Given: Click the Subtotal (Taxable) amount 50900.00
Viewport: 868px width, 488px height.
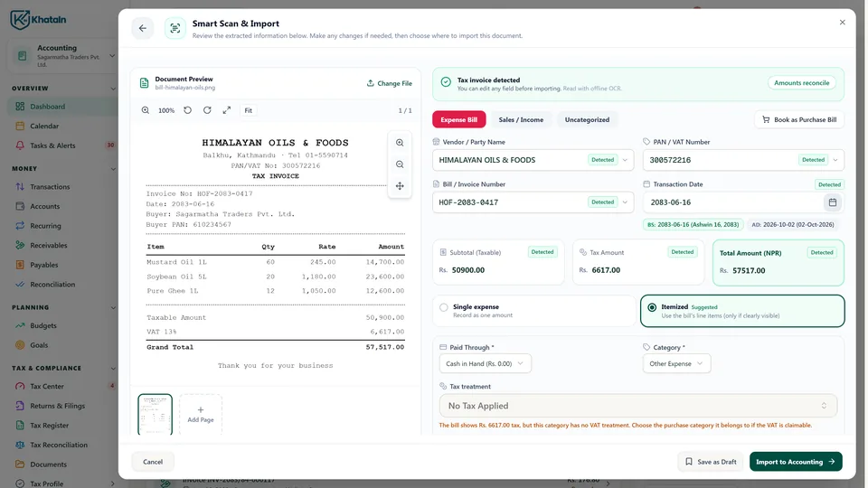Looking at the screenshot, I should [468, 270].
